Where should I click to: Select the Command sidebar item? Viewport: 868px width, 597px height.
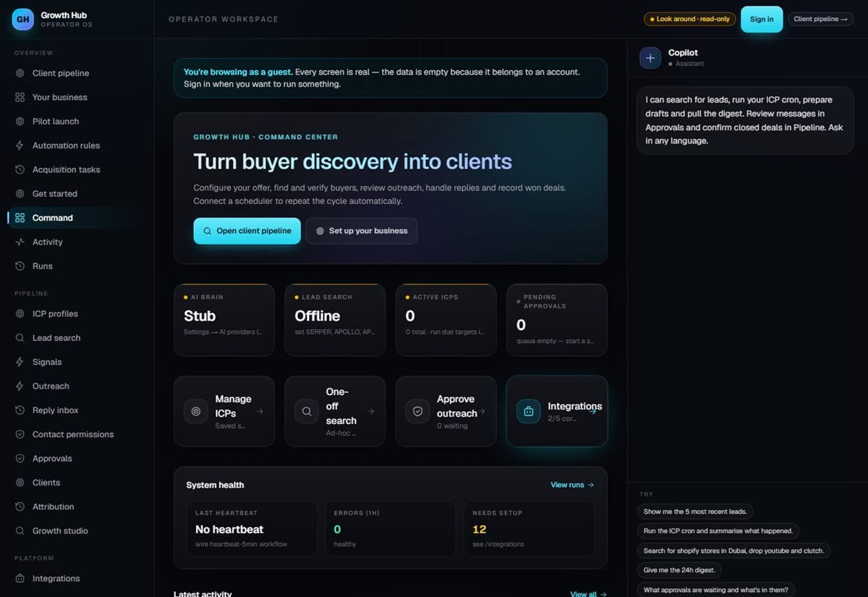click(x=77, y=218)
